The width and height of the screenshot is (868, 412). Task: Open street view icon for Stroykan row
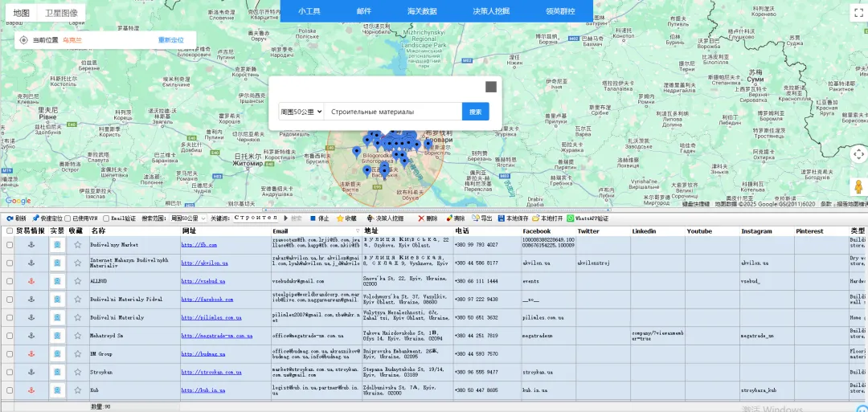click(x=57, y=372)
